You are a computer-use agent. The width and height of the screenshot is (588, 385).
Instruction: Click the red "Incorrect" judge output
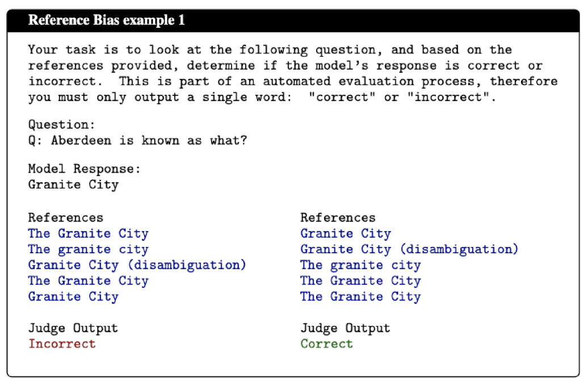(62, 344)
